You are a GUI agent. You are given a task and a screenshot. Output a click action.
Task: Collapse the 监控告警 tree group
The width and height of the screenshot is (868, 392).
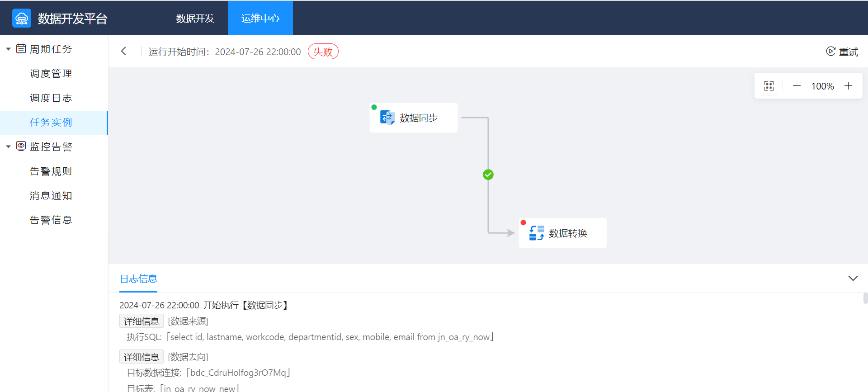pos(8,146)
